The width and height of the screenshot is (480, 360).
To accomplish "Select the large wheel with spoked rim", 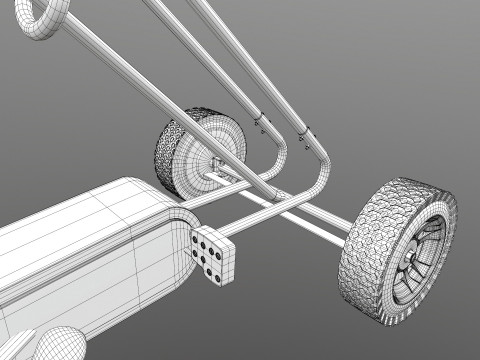I will coord(397,252).
